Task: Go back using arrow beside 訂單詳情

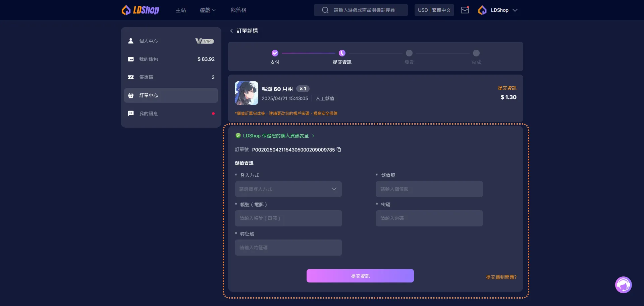Action: pyautogui.click(x=231, y=31)
